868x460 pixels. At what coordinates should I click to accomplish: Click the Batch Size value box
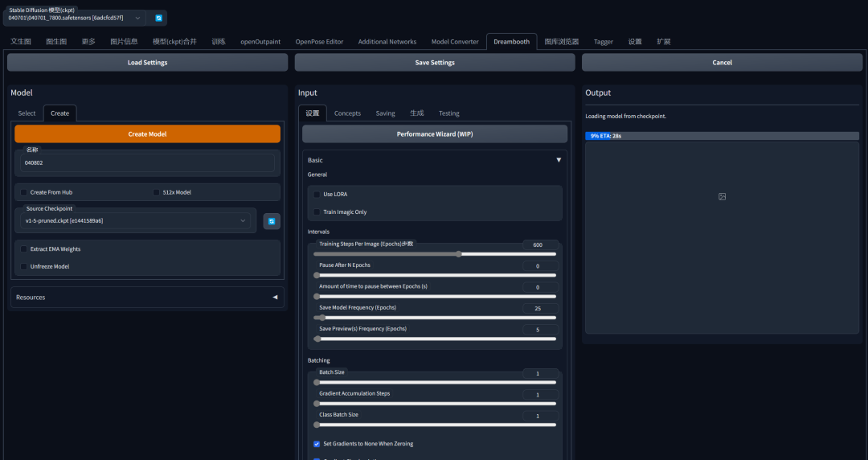point(540,373)
